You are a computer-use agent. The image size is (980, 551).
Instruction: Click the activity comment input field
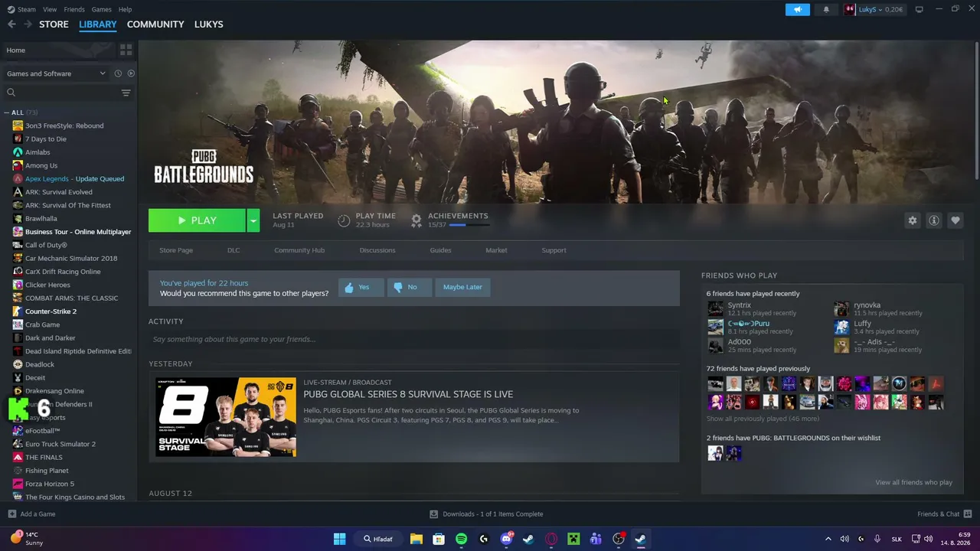pyautogui.click(x=413, y=339)
